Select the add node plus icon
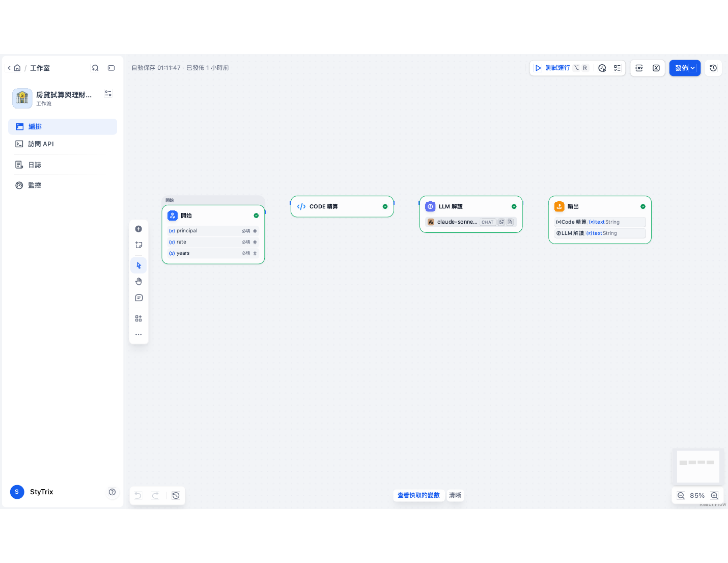This screenshot has height=563, width=728. (x=138, y=229)
